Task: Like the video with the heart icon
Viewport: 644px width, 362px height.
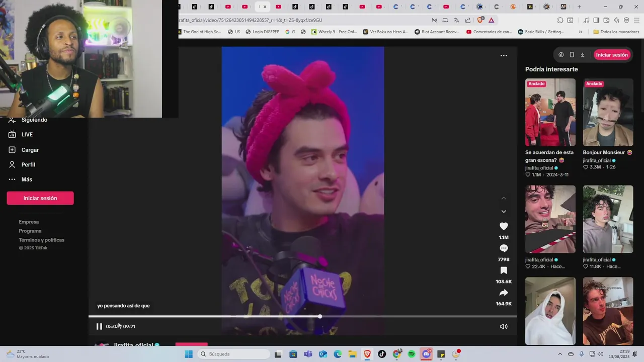Action: [504, 226]
